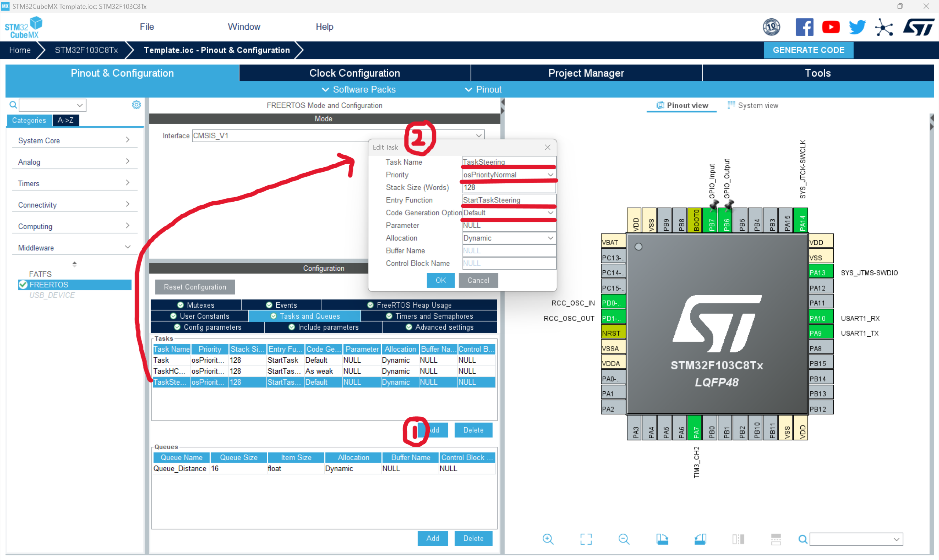Click the Stack Size words input field
939x560 pixels.
(x=509, y=187)
